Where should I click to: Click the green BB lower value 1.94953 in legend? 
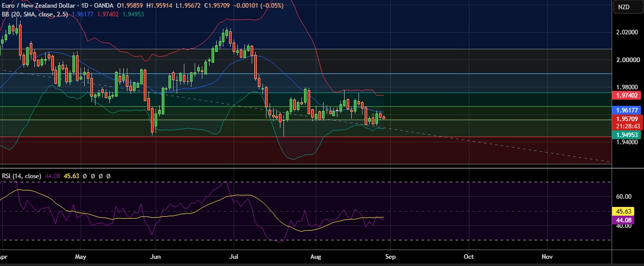132,14
